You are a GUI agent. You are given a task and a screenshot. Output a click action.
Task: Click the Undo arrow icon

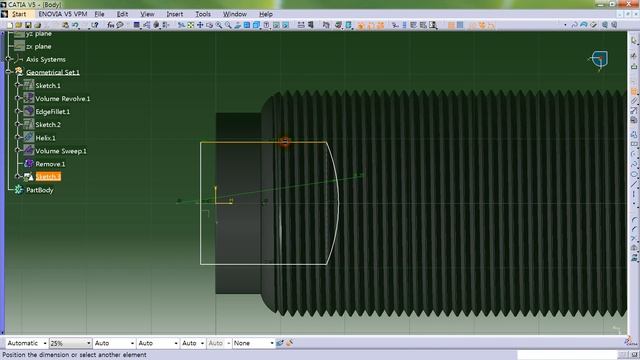pyautogui.click(x=75, y=25)
